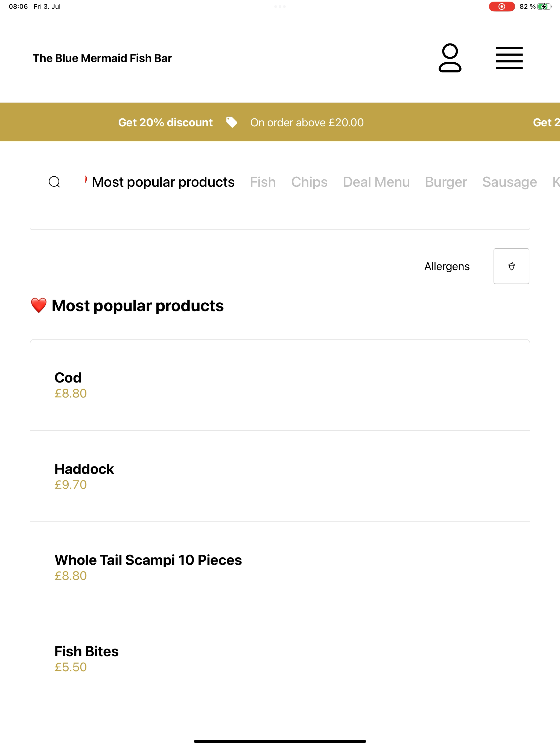This screenshot has width=560, height=747.
Task: Switch to the Chips category tab
Action: click(x=309, y=182)
